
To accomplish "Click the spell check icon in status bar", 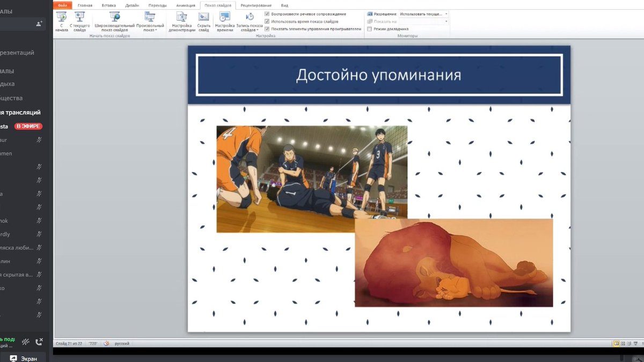I will (106, 343).
